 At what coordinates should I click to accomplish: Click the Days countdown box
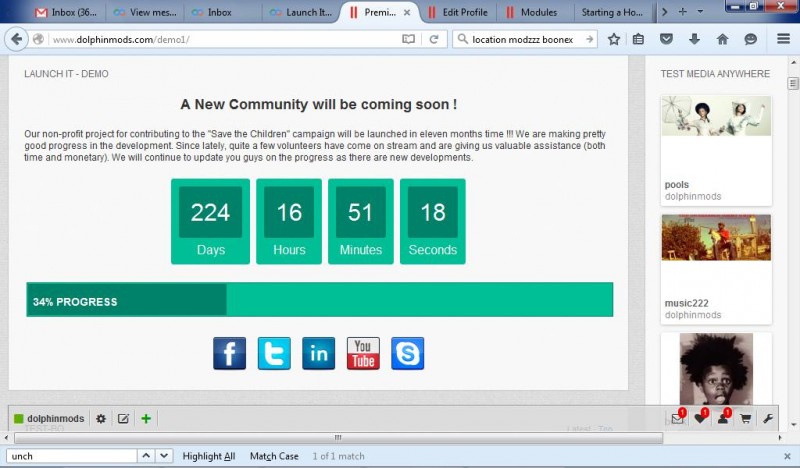(210, 221)
